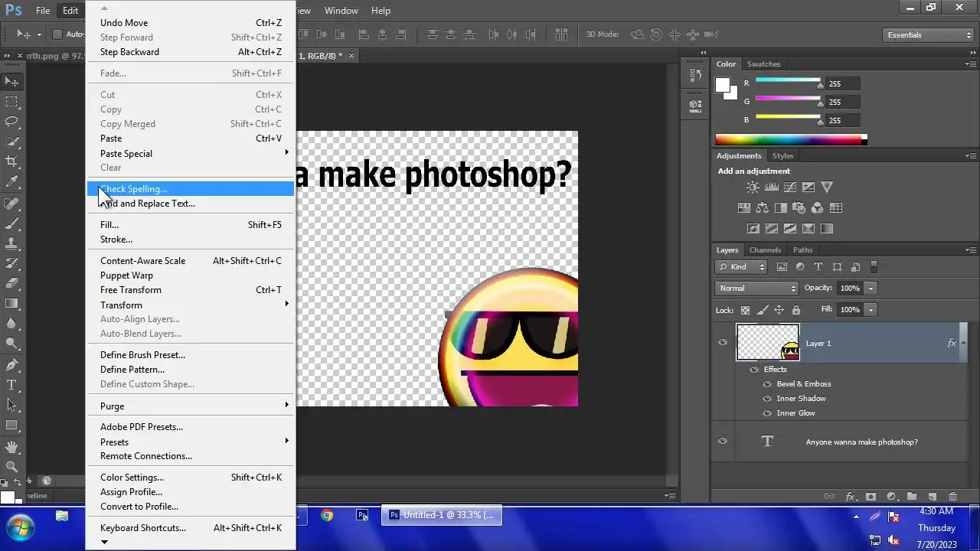
Task: Toggle Lock all padlock icon
Action: [x=796, y=310]
